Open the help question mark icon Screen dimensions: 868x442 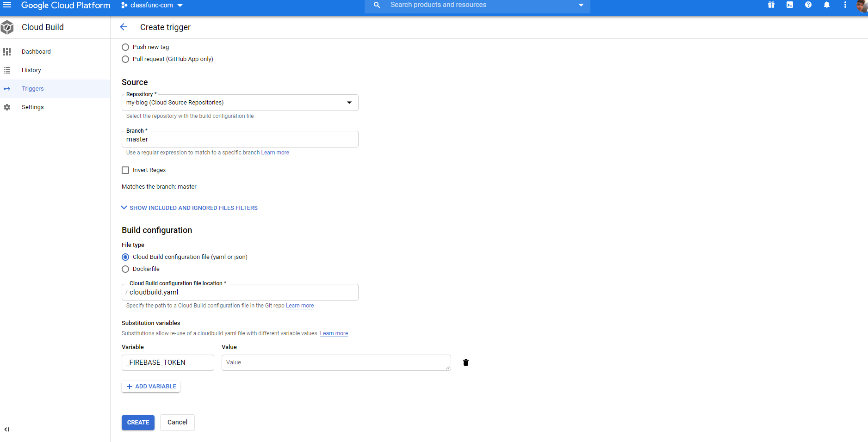pyautogui.click(x=808, y=5)
